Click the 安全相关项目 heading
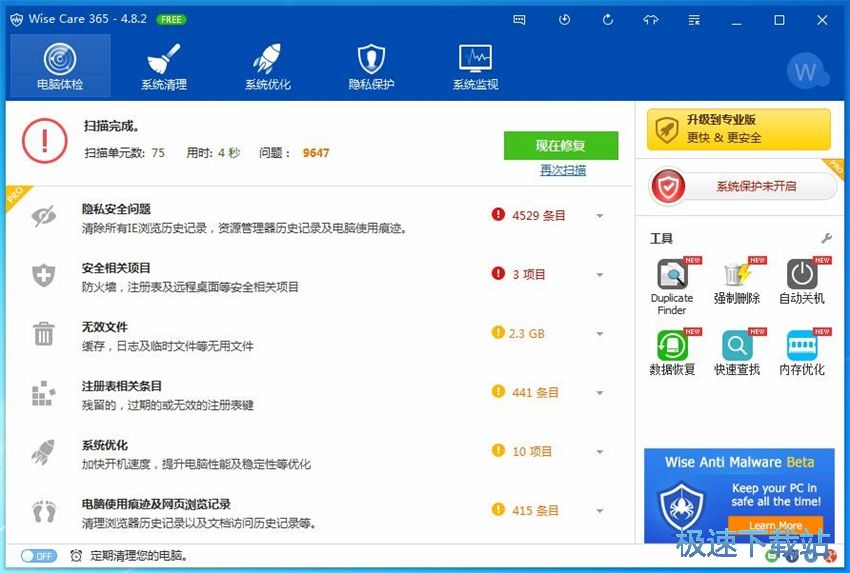This screenshot has width=850, height=573. coord(116,268)
